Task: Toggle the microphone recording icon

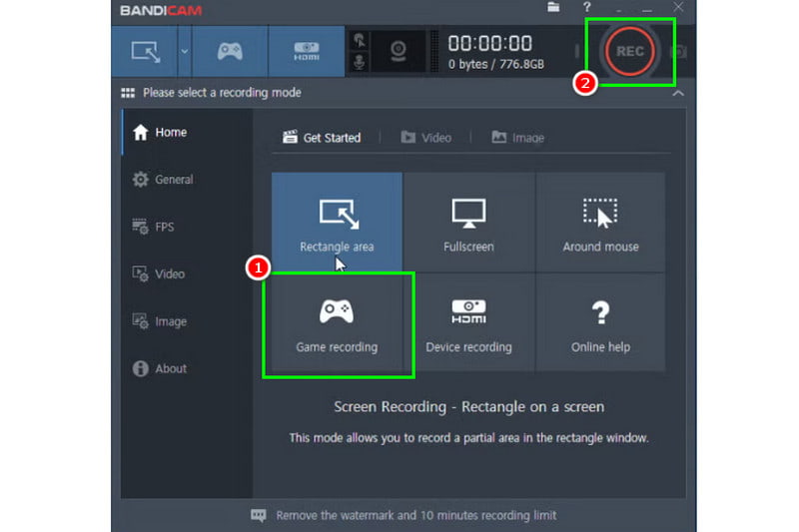Action: [360, 62]
